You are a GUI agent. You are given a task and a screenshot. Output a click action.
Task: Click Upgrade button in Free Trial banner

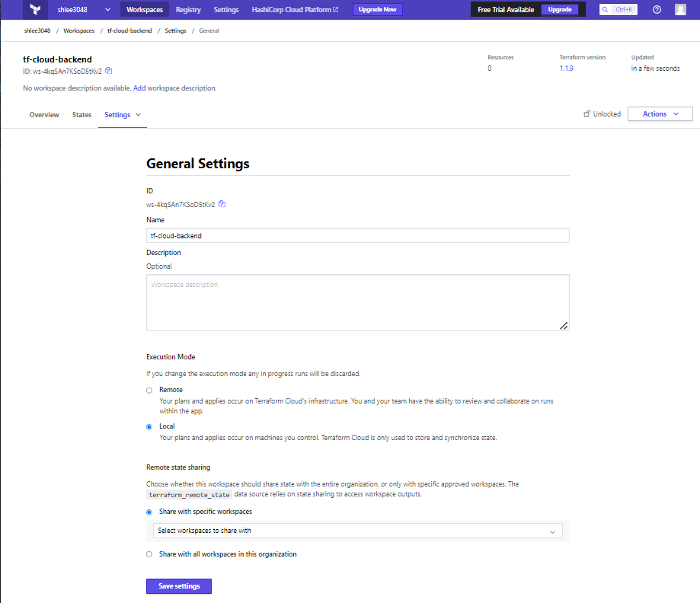(x=559, y=9)
